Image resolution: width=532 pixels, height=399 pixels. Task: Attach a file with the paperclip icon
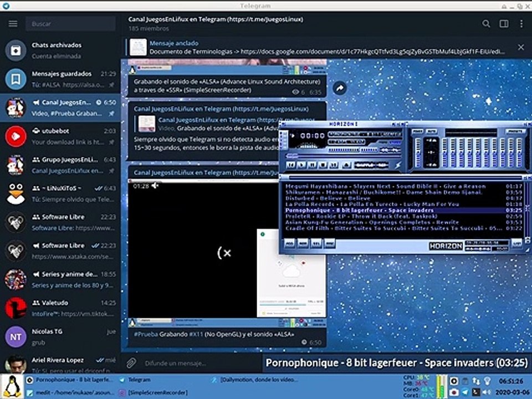131,363
